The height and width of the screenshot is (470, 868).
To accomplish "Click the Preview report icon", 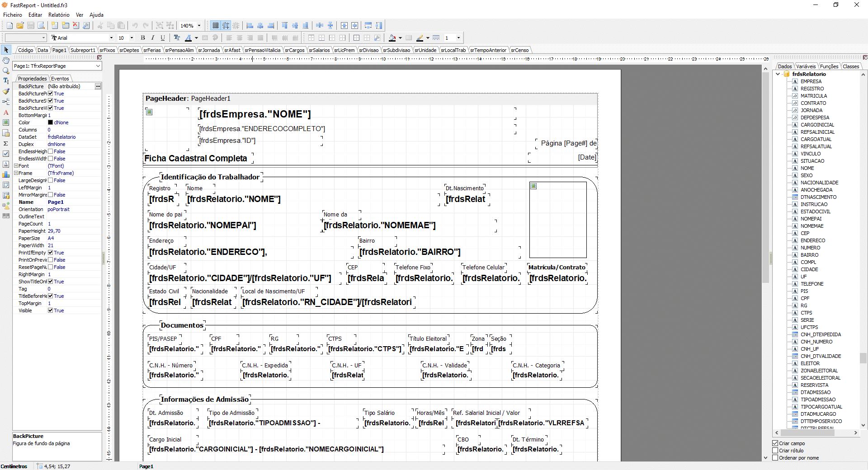I will 41,26.
